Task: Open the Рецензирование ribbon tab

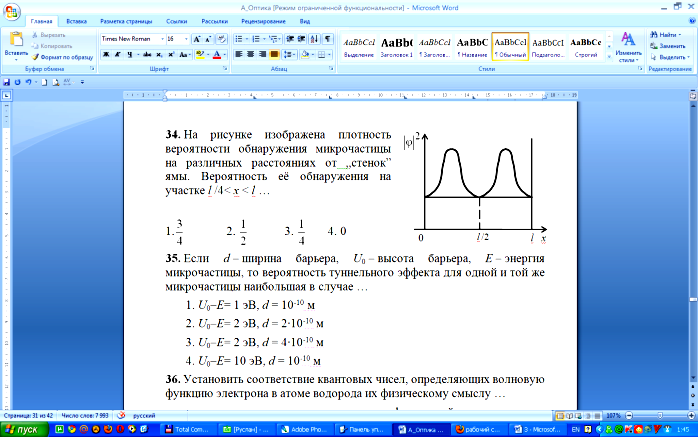Action: [263, 21]
